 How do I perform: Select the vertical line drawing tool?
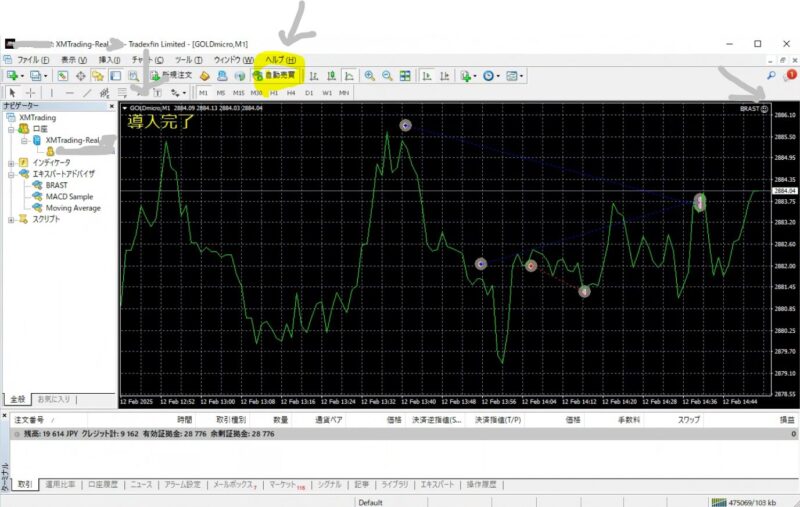coord(51,93)
